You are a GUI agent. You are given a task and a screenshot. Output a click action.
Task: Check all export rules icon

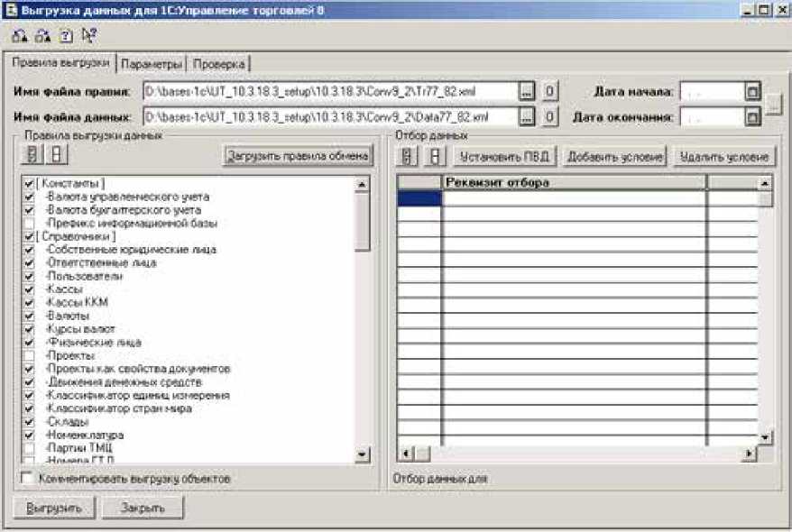point(32,154)
